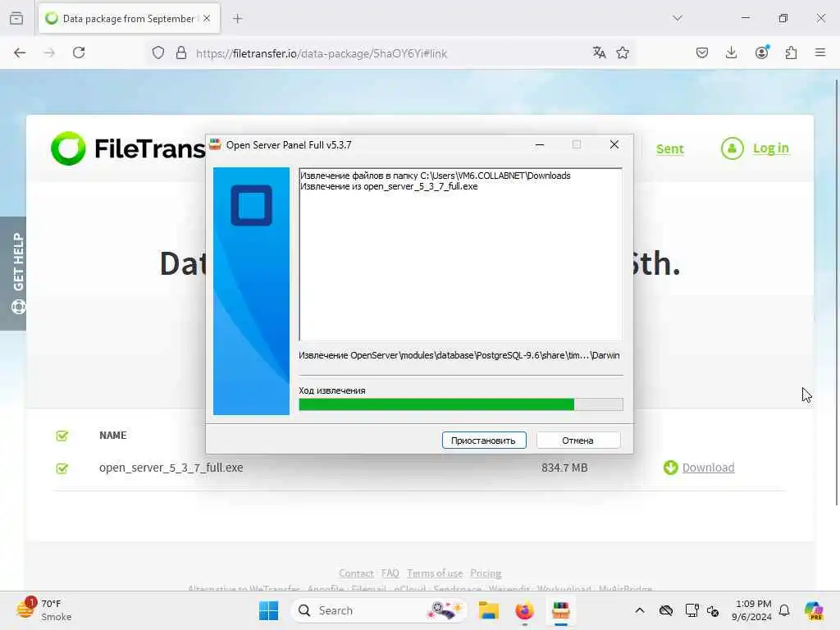This screenshot has width=840, height=630.
Task: Open the Windows Start menu
Action: point(268,610)
